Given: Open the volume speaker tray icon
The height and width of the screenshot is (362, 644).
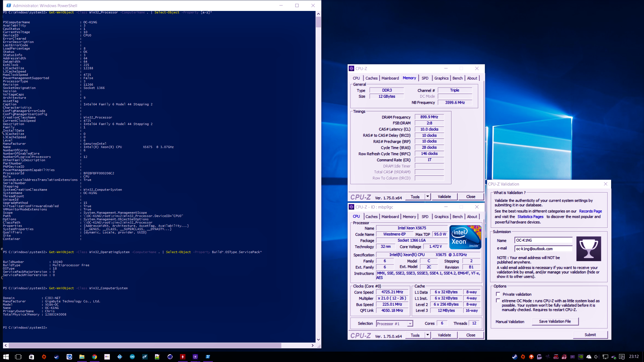Looking at the screenshot, I should click(x=597, y=357).
